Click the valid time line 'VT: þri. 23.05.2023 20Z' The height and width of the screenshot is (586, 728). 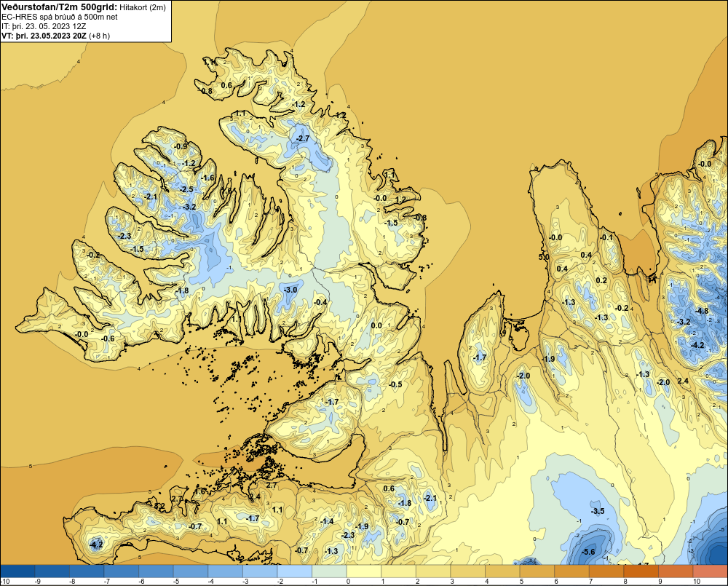(x=44, y=36)
